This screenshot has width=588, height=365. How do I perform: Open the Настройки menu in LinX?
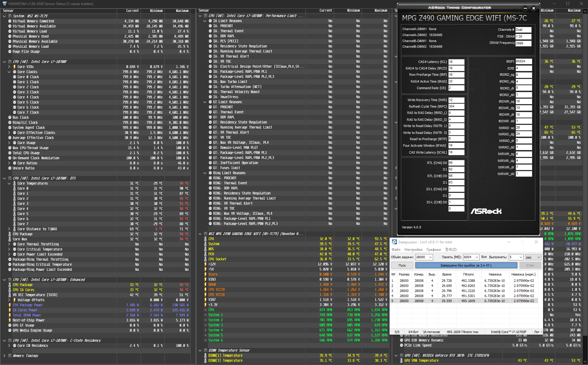413,250
